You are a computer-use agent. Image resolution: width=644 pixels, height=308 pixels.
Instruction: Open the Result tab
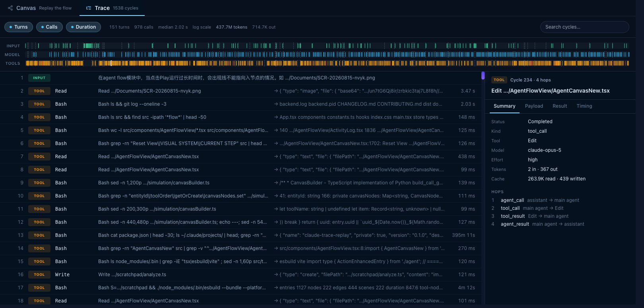560,106
